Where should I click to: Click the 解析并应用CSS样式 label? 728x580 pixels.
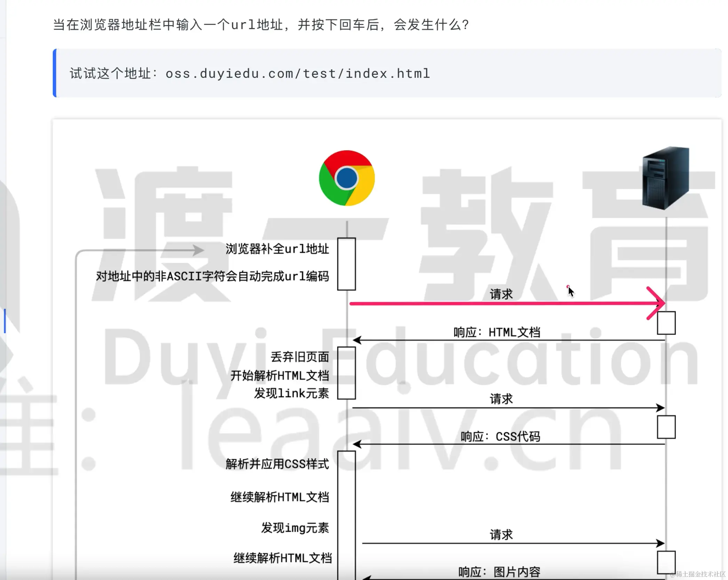click(277, 464)
